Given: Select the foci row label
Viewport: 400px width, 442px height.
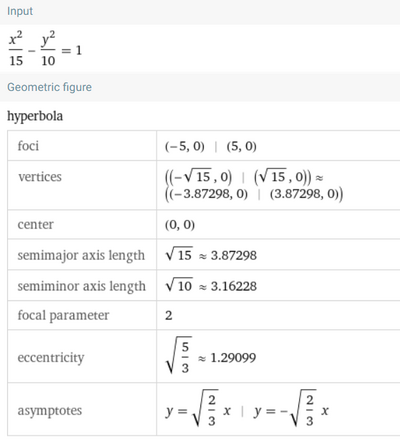Looking at the screenshot, I should tap(28, 146).
